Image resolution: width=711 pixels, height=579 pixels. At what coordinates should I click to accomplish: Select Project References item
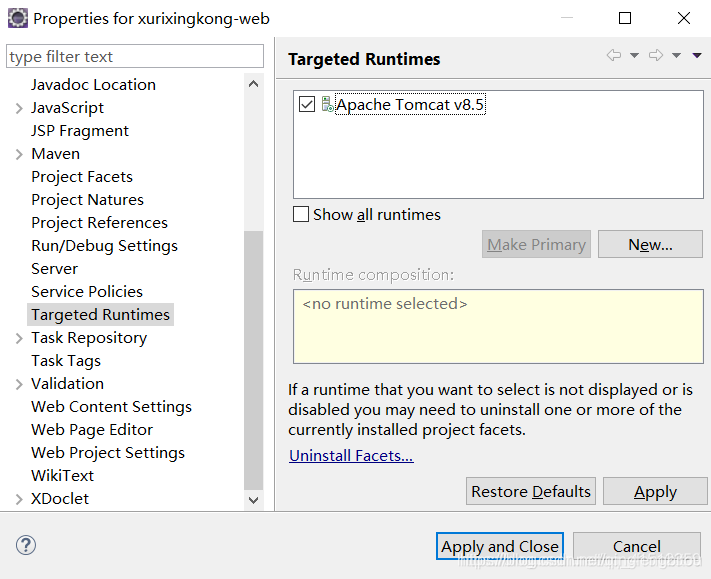[x=99, y=223]
